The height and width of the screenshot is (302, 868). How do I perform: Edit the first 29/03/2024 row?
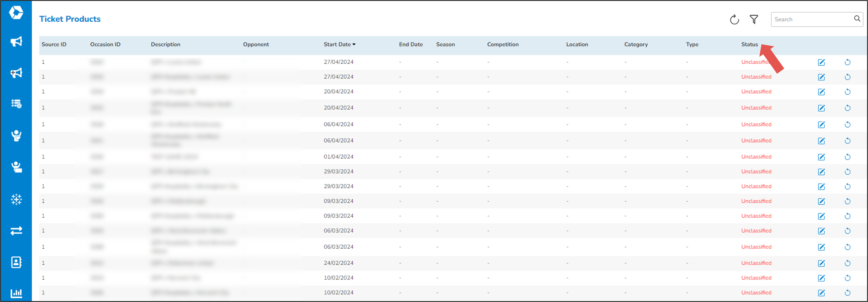click(x=821, y=172)
